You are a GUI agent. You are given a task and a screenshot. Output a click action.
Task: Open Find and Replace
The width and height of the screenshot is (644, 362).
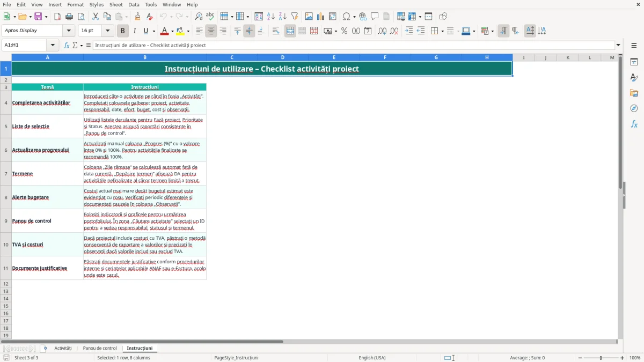point(199,17)
